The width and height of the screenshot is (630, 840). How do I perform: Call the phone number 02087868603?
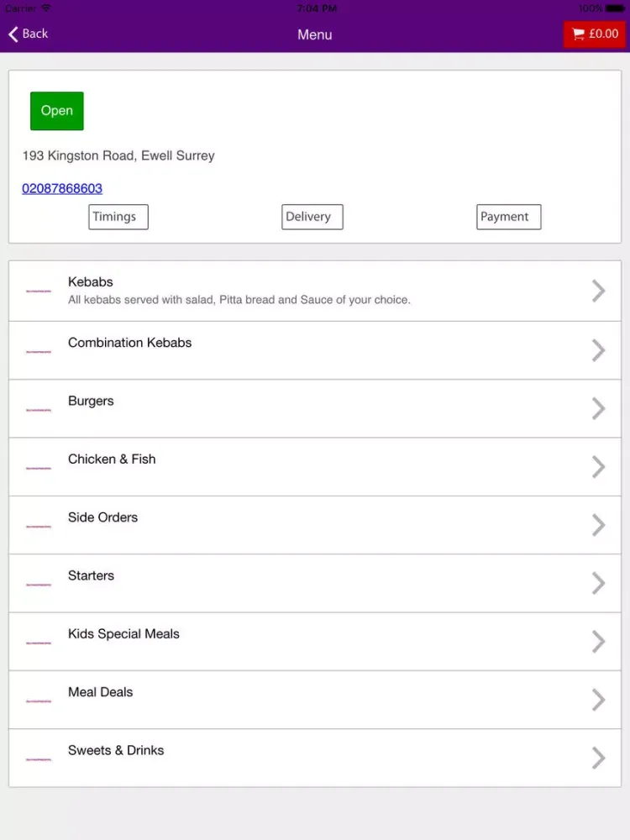(x=62, y=188)
